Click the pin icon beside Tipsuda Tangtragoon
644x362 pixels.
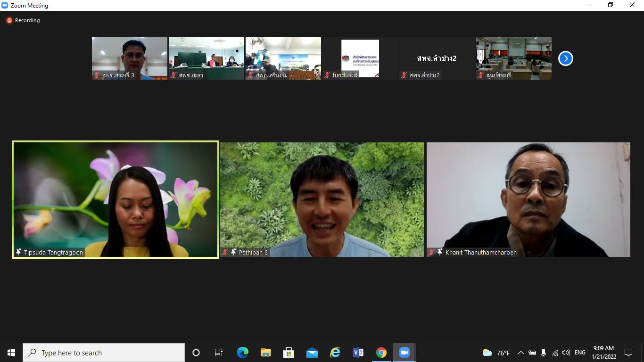(18, 252)
